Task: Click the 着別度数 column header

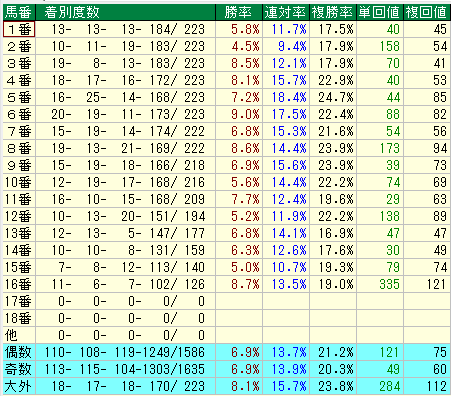Action: (125, 12)
